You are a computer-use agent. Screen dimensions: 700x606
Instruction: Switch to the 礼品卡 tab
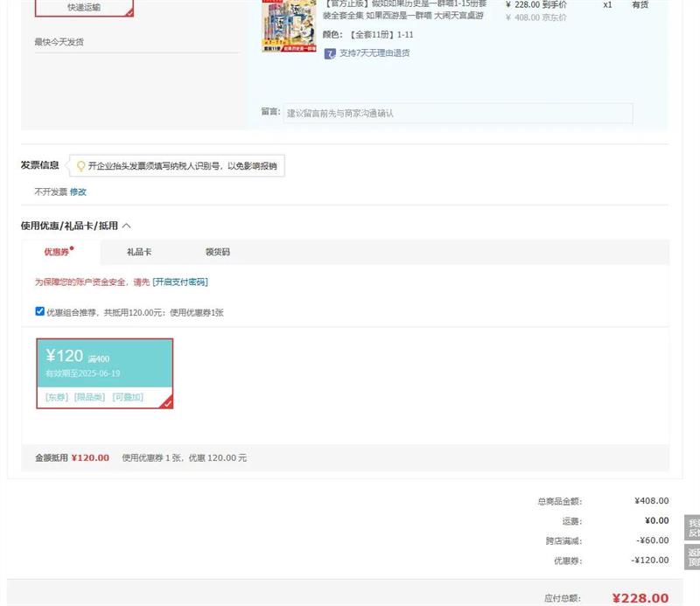[139, 252]
